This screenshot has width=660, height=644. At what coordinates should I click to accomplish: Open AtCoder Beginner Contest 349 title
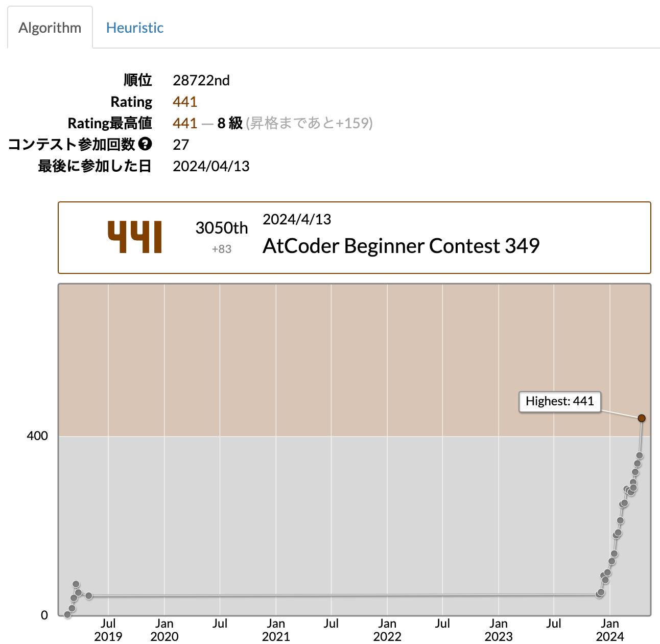click(401, 246)
